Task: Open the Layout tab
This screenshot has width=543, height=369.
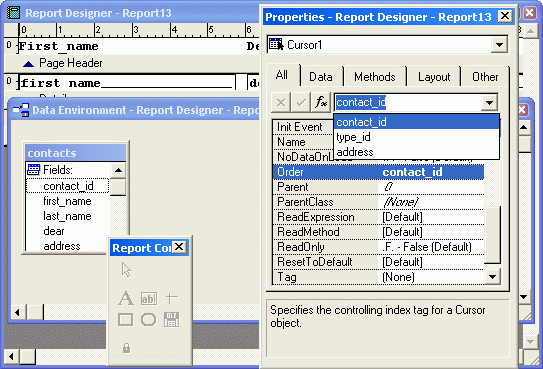Action: pyautogui.click(x=434, y=76)
